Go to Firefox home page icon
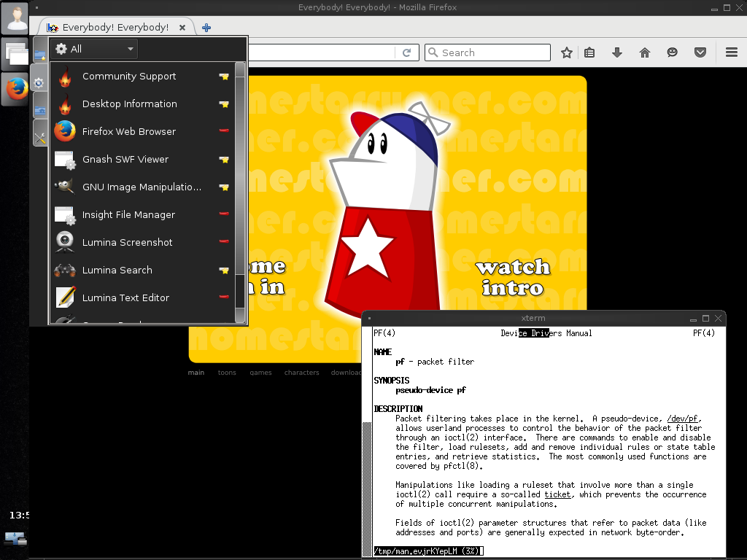 [645, 52]
